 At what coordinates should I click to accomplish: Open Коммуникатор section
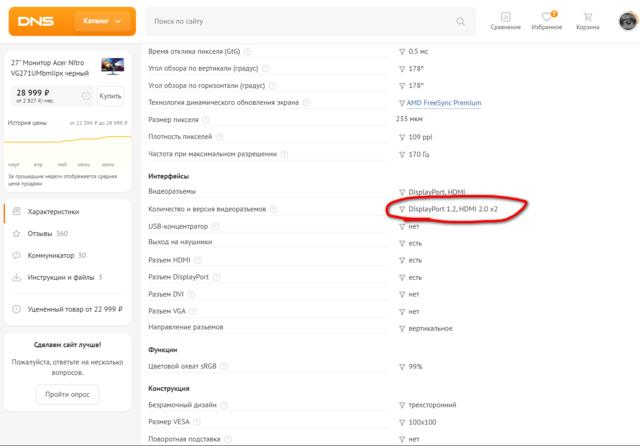click(x=56, y=255)
